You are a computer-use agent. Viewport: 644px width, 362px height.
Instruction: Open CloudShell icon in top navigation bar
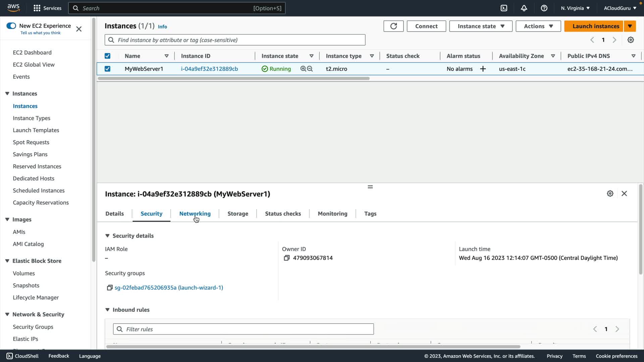504,8
